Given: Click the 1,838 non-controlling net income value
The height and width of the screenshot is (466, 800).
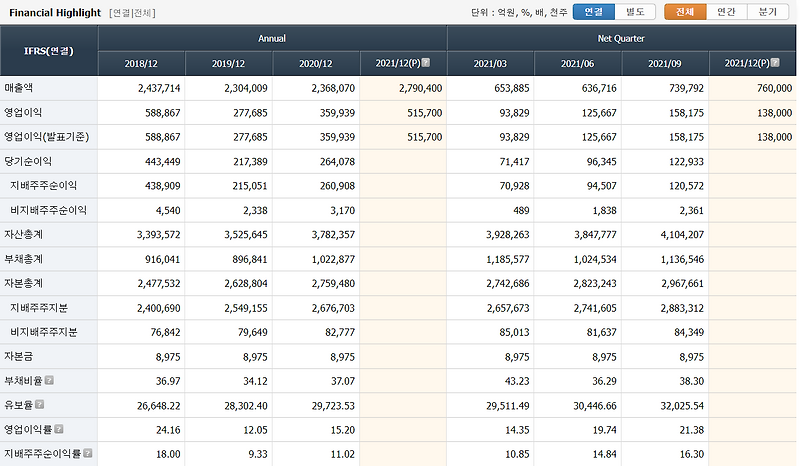Looking at the screenshot, I should [x=605, y=210].
